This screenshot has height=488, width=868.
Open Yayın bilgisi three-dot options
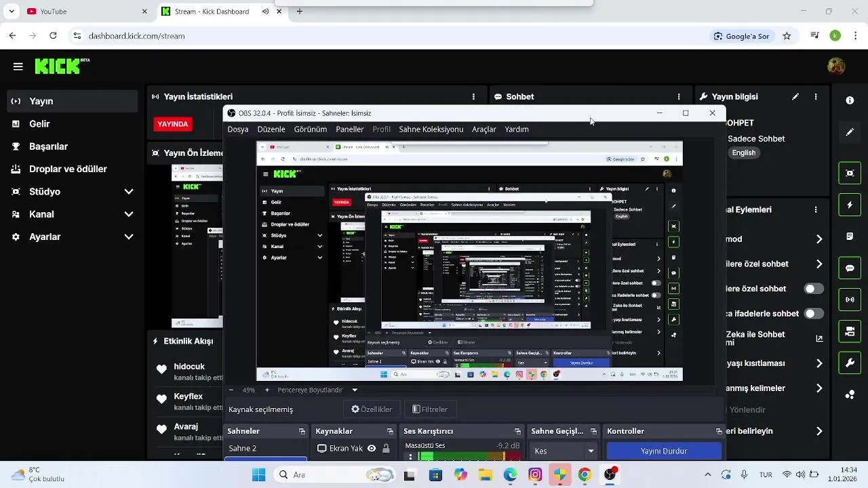[x=816, y=97]
